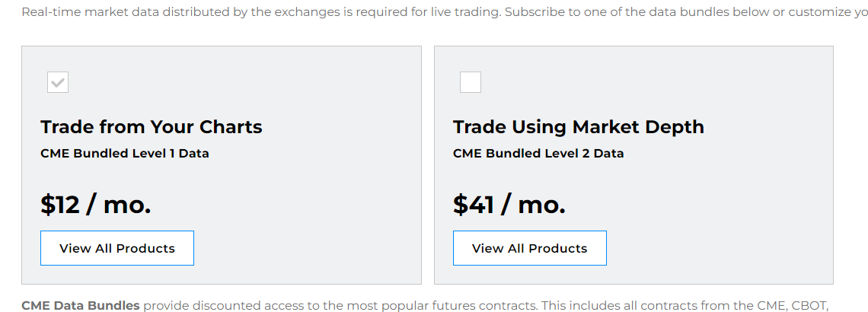Click View All Products under Level 2 Data
Image resolution: width=868 pixels, height=312 pixels.
pyautogui.click(x=530, y=248)
